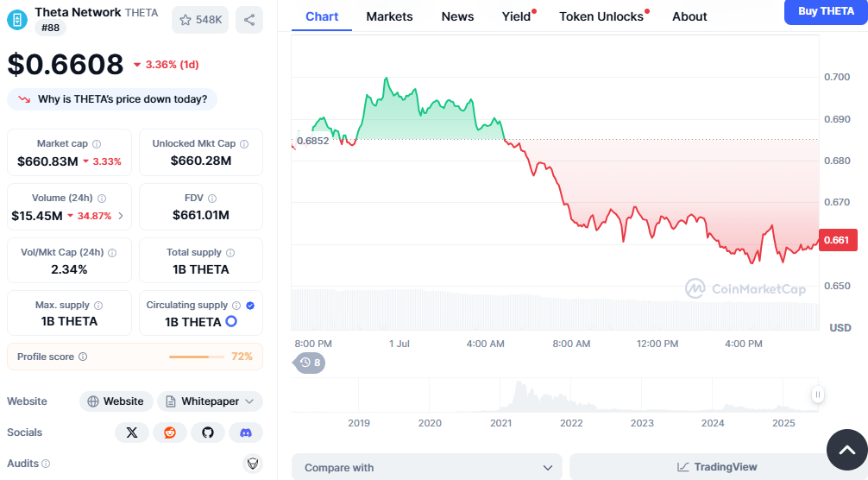This screenshot has width=868, height=480.
Task: Click the #88 rank badge
Action: [x=50, y=28]
